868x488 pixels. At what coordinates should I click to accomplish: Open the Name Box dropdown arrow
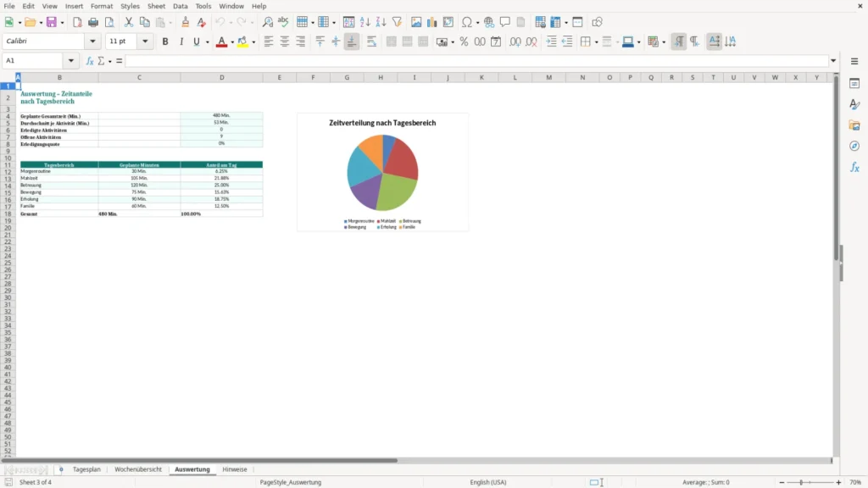(x=71, y=60)
